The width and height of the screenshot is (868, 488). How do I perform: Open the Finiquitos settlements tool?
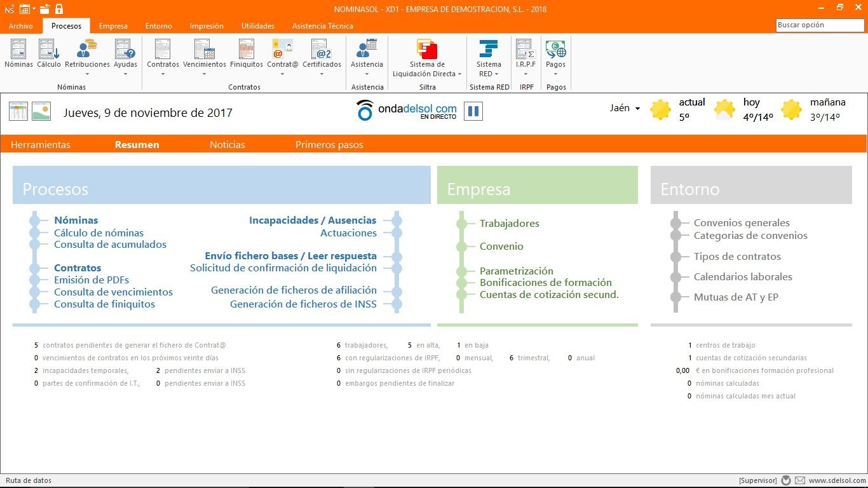[247, 54]
